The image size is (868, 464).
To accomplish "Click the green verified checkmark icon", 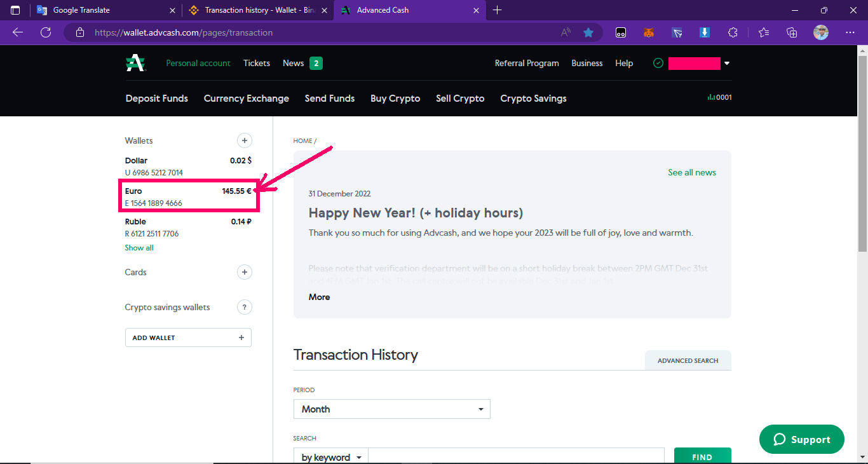I will point(658,63).
